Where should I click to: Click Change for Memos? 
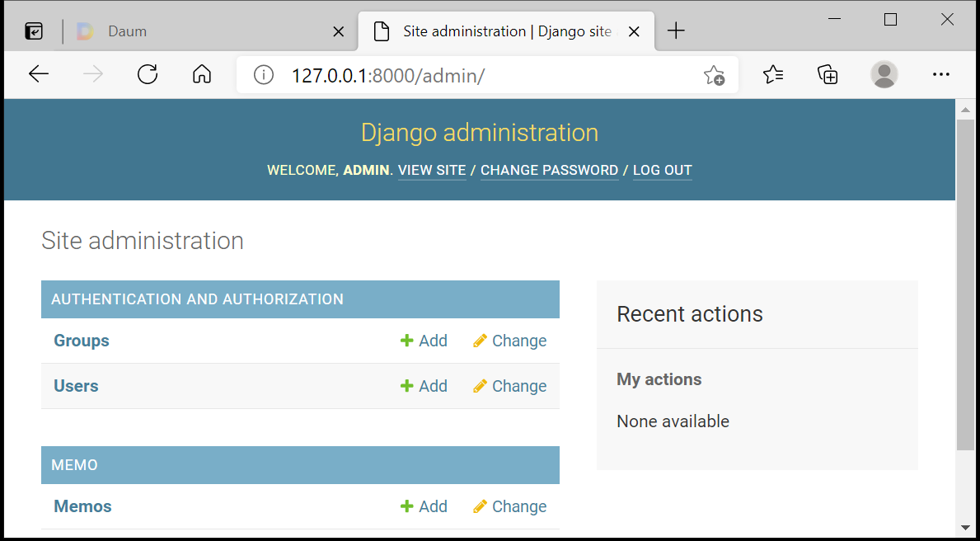(x=510, y=506)
